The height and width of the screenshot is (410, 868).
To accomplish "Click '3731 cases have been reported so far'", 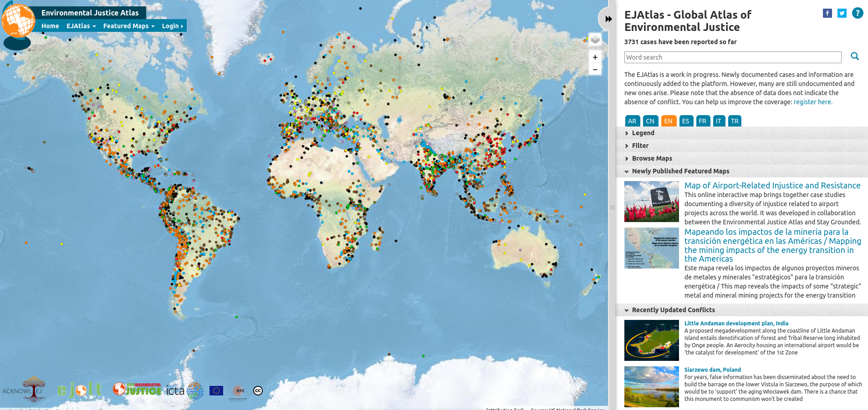I will (x=680, y=42).
